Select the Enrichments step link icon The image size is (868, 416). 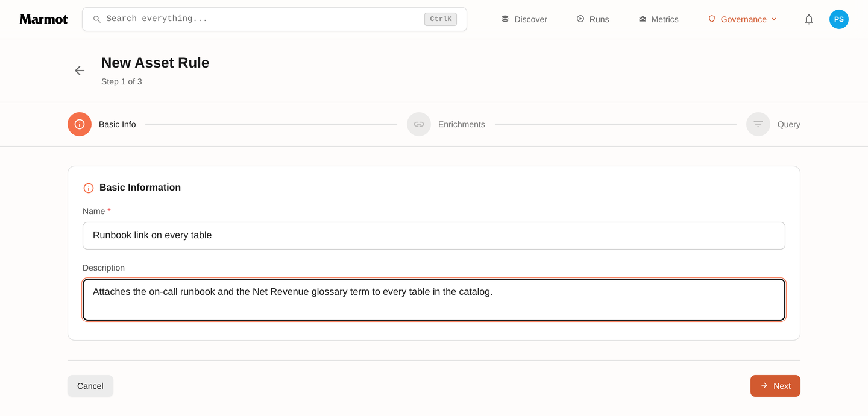(x=419, y=124)
